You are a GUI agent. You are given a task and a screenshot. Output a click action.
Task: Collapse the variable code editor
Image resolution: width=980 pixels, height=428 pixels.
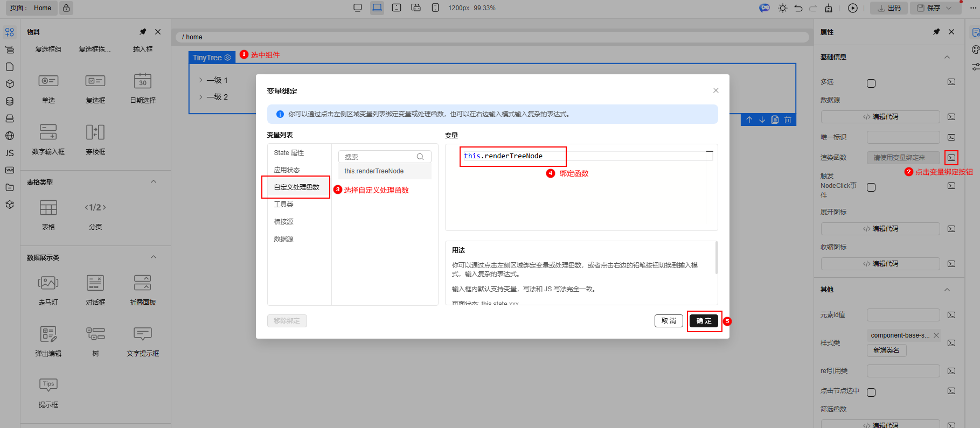tap(710, 152)
